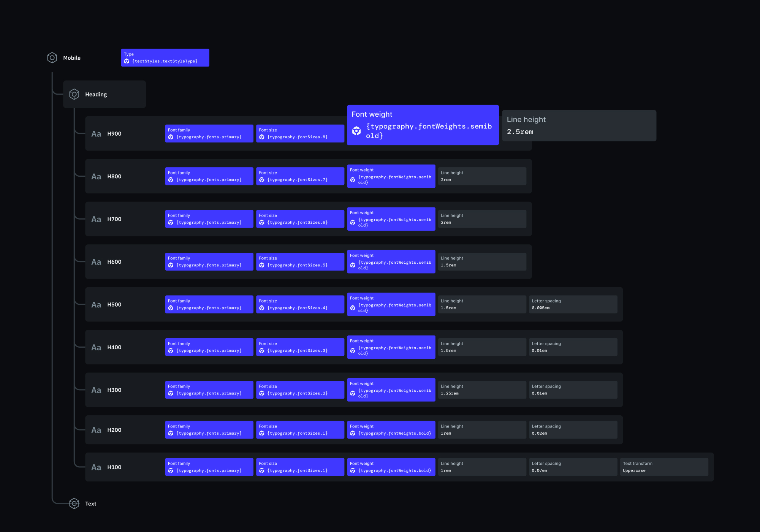This screenshot has height=532, width=760.
Task: Click the hexagon icon beside Heading
Action: 74,94
